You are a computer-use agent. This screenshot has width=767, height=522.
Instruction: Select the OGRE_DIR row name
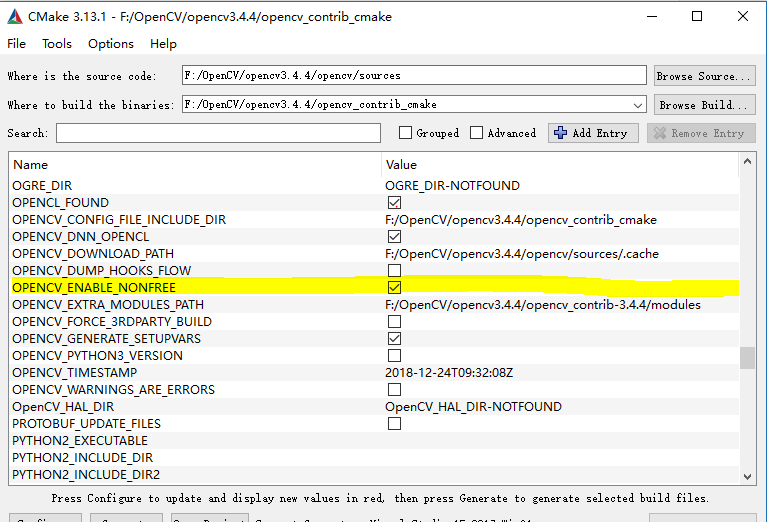coord(42,186)
